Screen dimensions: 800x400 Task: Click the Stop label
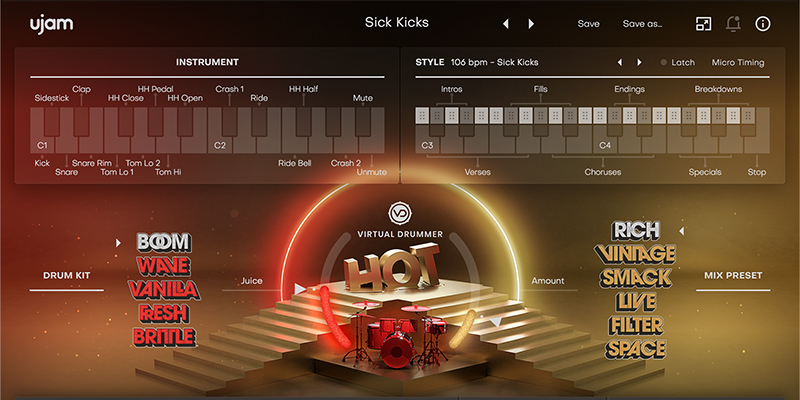point(757,172)
